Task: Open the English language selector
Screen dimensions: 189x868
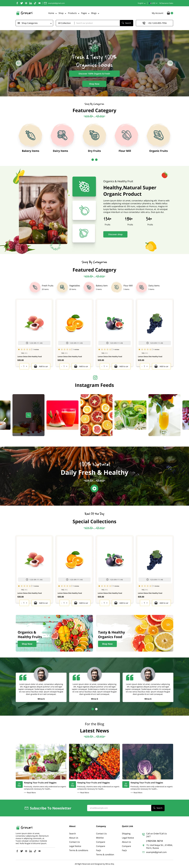Action: (x=141, y=3)
